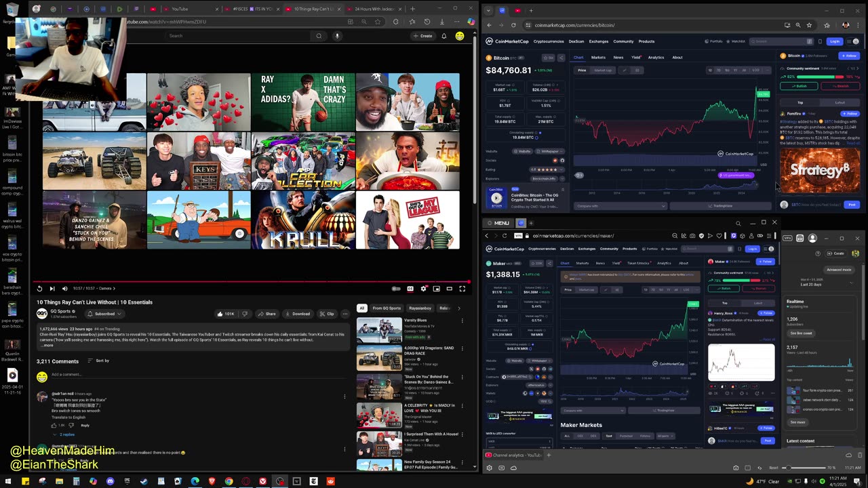Switch to Markets tab on Bitcoin page
The width and height of the screenshot is (868, 488).
[598, 58]
